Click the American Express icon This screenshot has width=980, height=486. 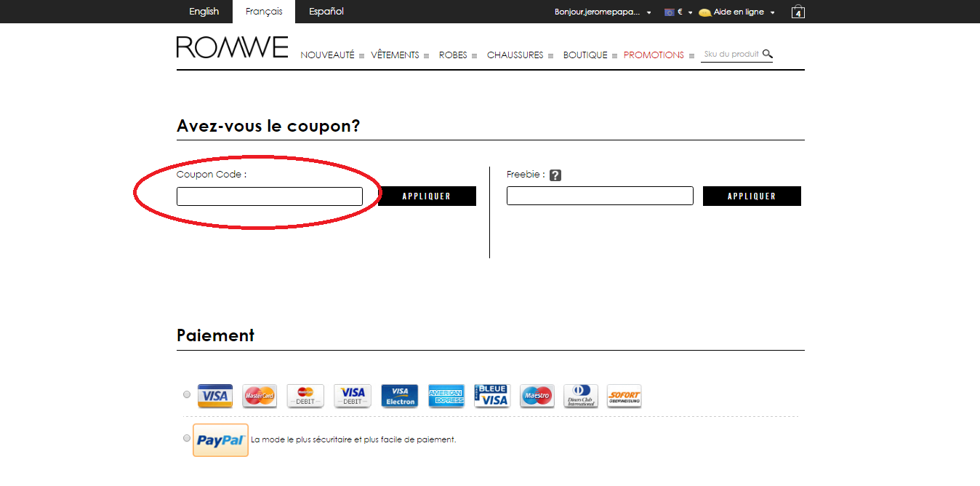point(446,395)
